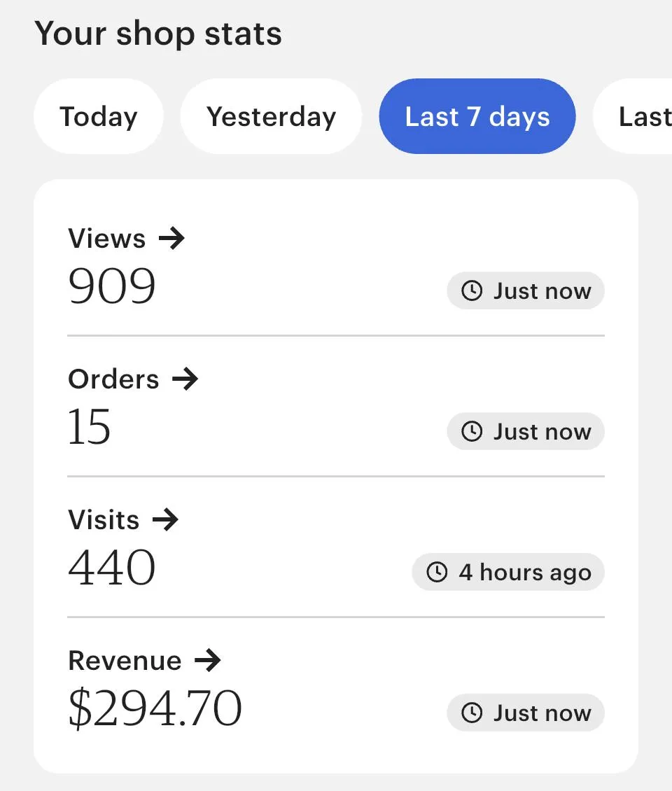Viewport: 672px width, 791px height.
Task: Open the Orders stats label
Action: coord(114,380)
